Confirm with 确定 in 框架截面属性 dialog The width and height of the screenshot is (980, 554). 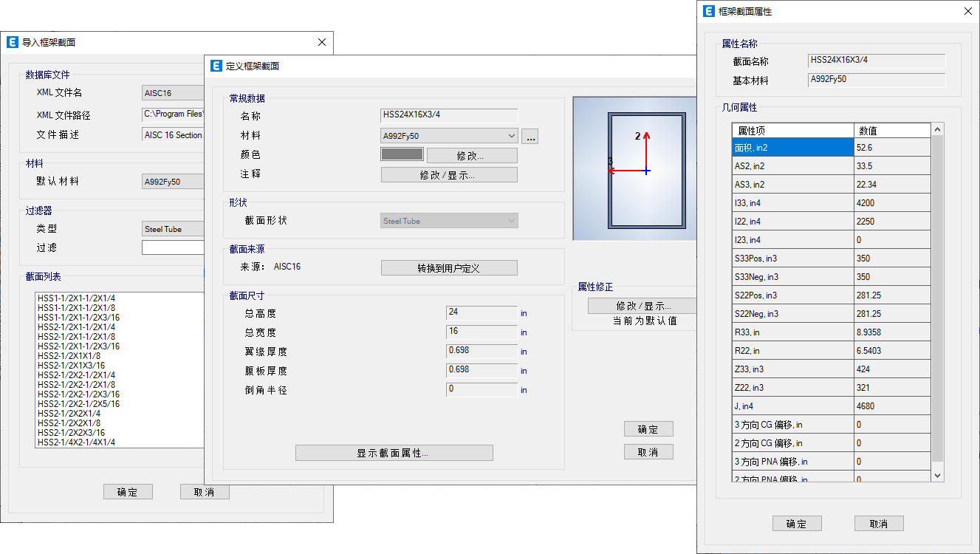click(796, 524)
